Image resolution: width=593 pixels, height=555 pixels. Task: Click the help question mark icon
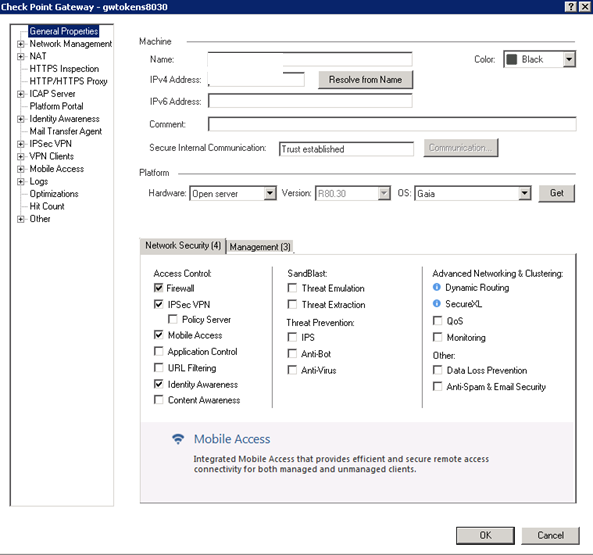571,6
